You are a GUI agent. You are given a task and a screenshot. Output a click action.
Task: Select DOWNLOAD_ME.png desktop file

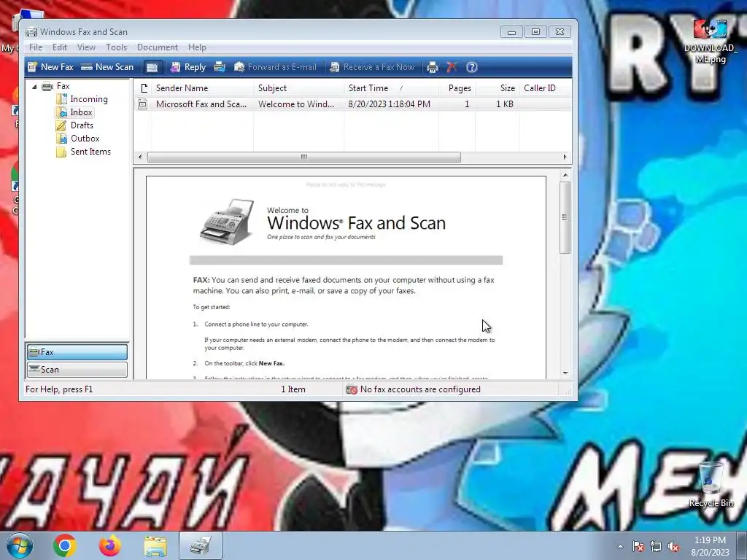coord(711,42)
